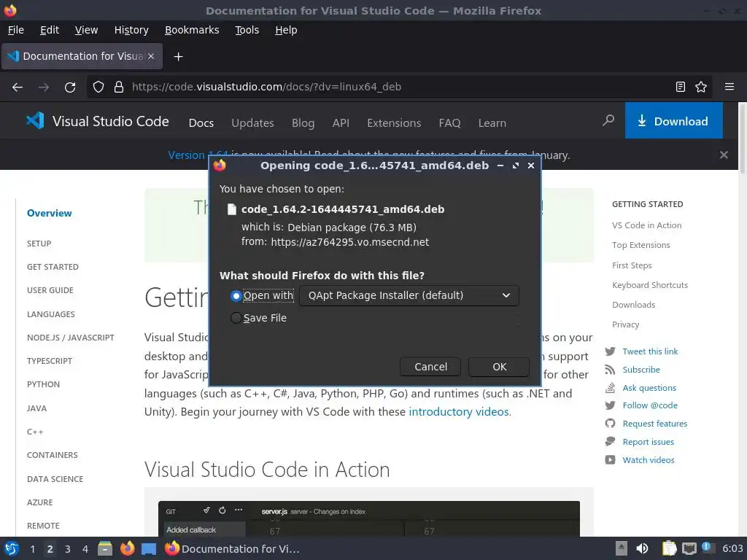
Task: Open a new tab with plus icon
Action: tap(178, 57)
